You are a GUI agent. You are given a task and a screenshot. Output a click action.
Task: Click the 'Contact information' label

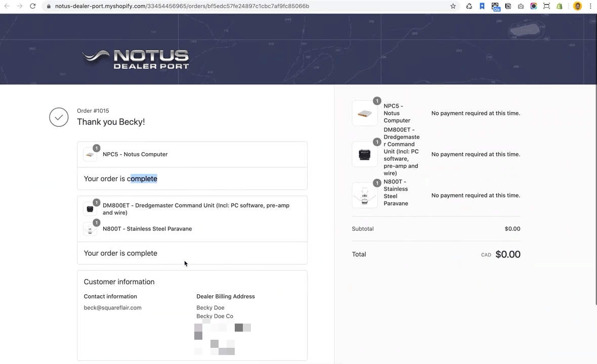pos(110,296)
